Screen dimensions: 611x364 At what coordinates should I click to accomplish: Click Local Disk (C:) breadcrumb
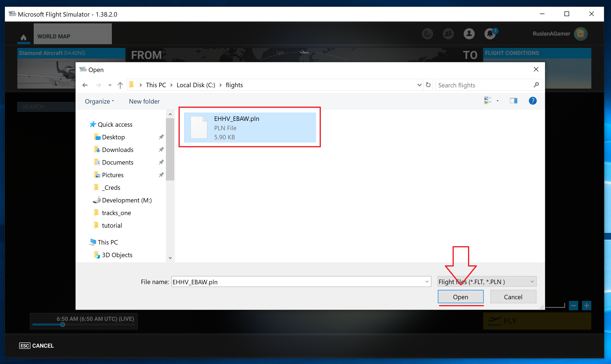pos(196,85)
